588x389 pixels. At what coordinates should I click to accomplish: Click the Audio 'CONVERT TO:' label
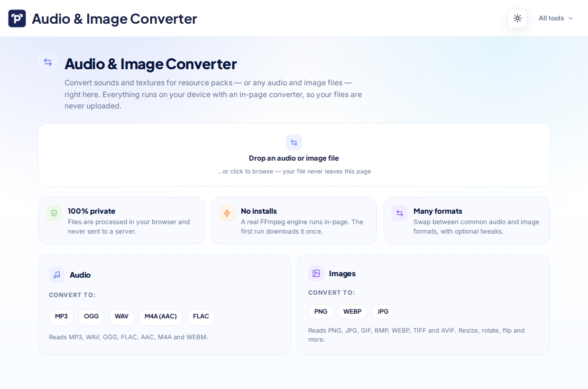pyautogui.click(x=72, y=295)
